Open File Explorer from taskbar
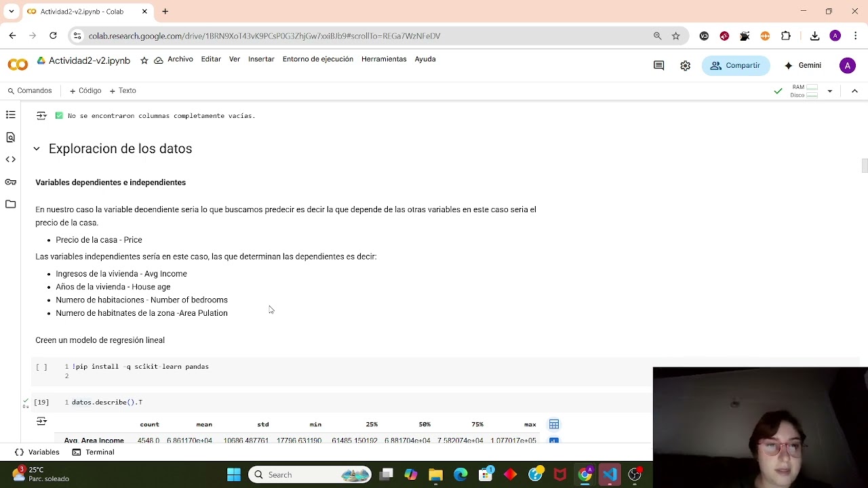This screenshot has height=488, width=868. [435, 474]
